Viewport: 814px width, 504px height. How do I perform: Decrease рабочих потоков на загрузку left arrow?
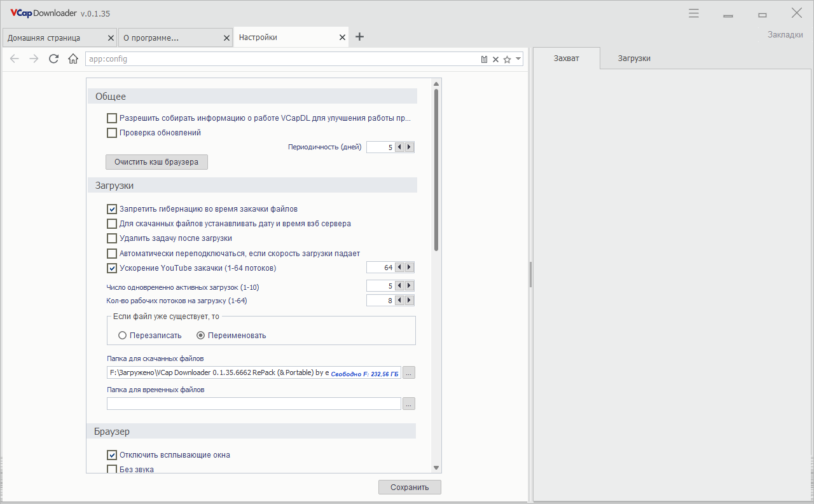point(399,301)
